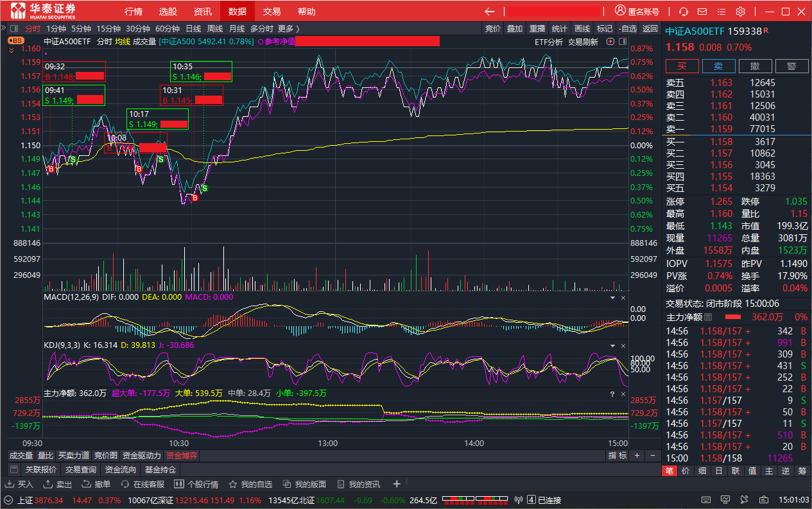Toggle the BS trade markers badge
This screenshot has height=509, width=812.
point(15,40)
